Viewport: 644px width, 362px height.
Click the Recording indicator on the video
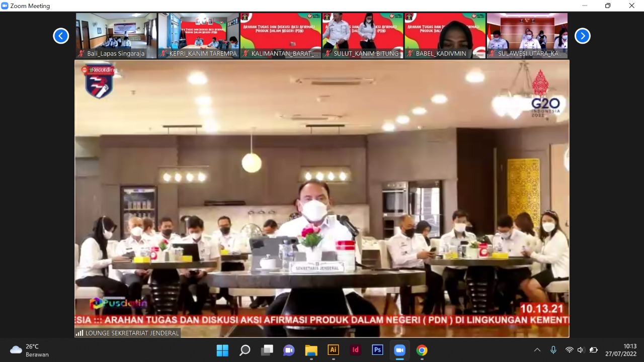point(100,70)
